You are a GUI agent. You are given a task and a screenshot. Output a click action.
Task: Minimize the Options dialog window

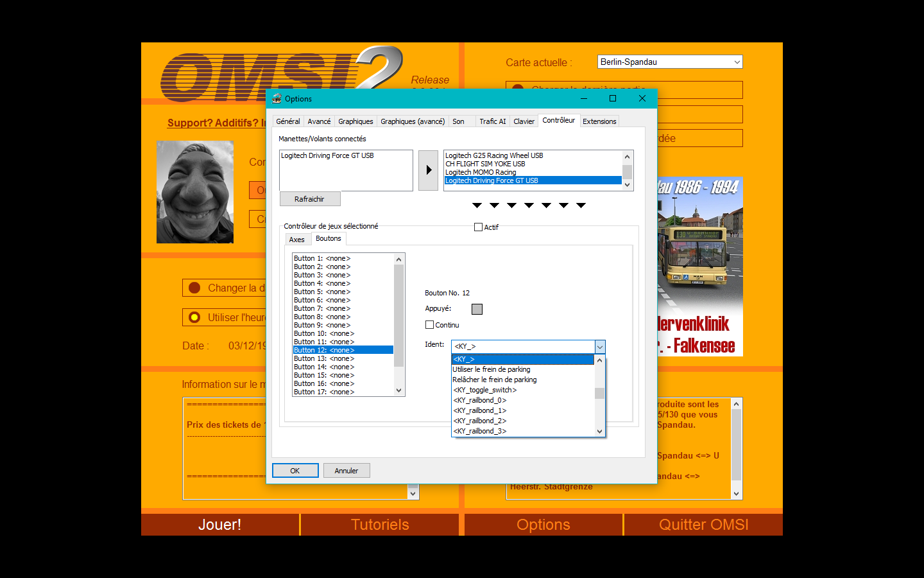(x=584, y=98)
